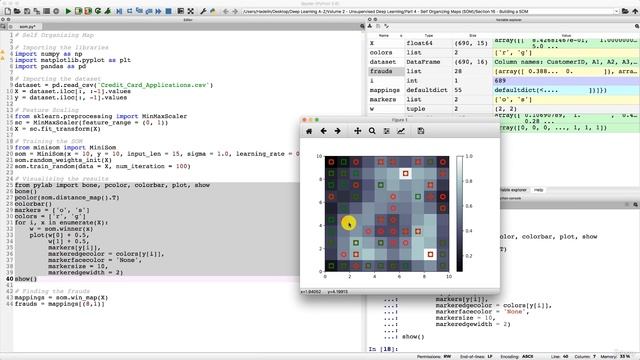Re-run the last script

point(98,11)
